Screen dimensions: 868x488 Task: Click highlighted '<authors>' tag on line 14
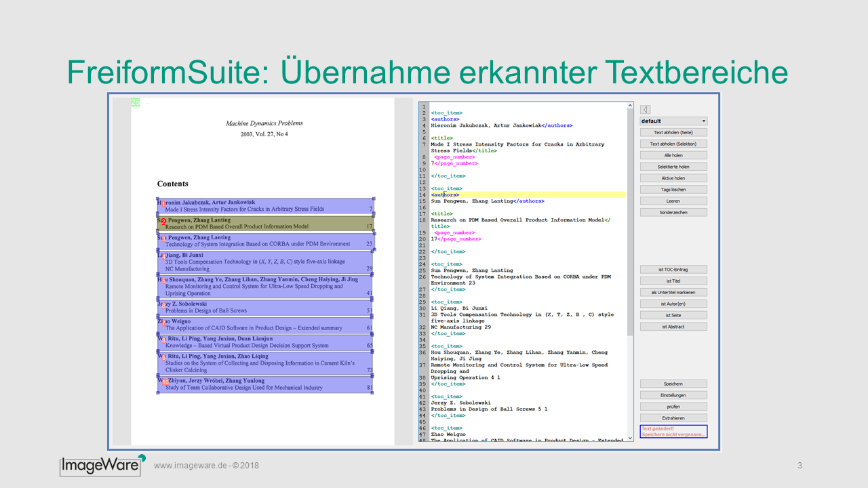445,195
